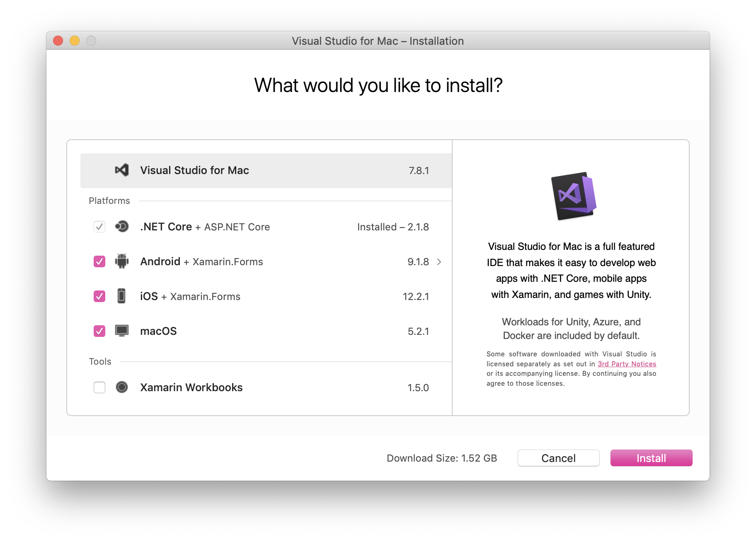Expand Android details with the chevron arrow
The height and width of the screenshot is (542, 756).
pyautogui.click(x=439, y=262)
